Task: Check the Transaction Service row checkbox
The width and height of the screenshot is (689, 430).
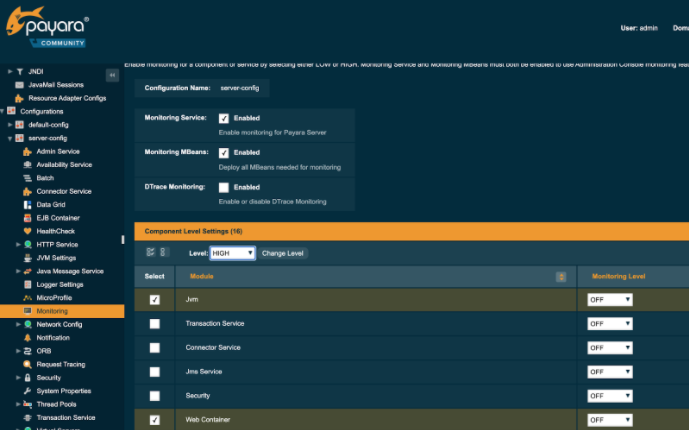Action: [x=154, y=324]
